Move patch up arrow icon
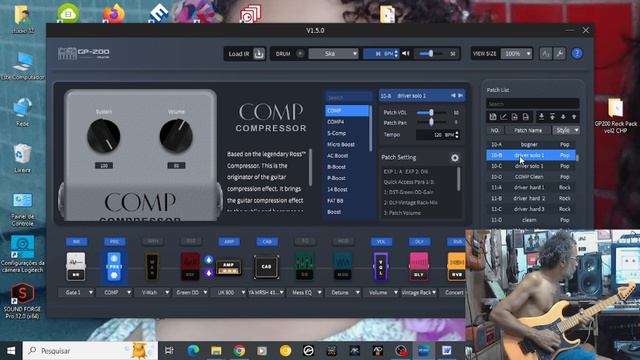 (574, 117)
